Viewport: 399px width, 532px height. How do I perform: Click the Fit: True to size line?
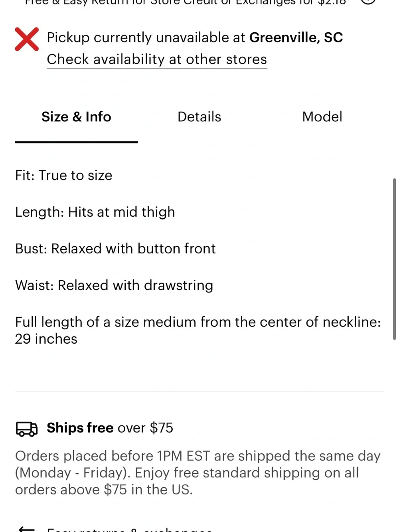64,176
